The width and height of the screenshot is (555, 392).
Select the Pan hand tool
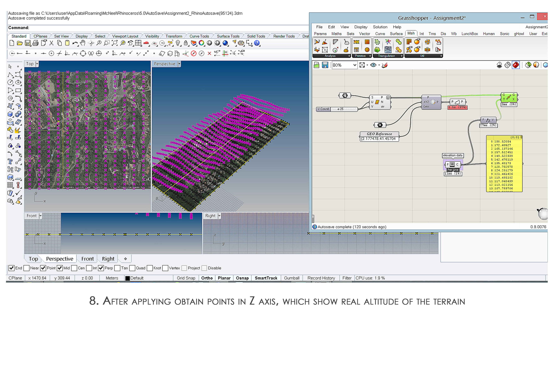point(83,43)
